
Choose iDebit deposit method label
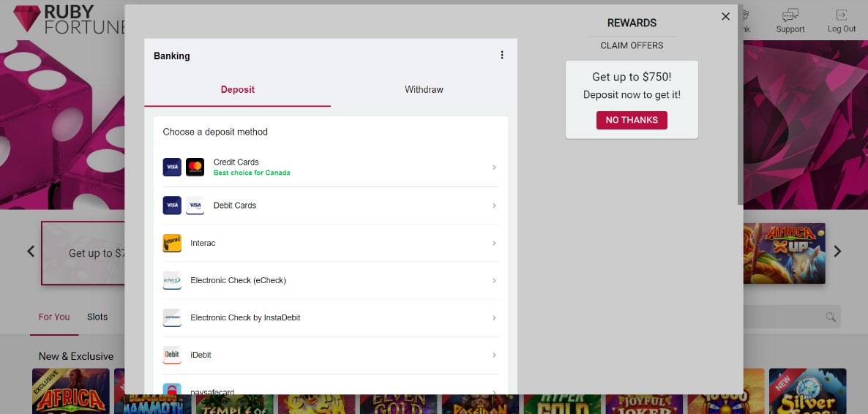pyautogui.click(x=201, y=355)
